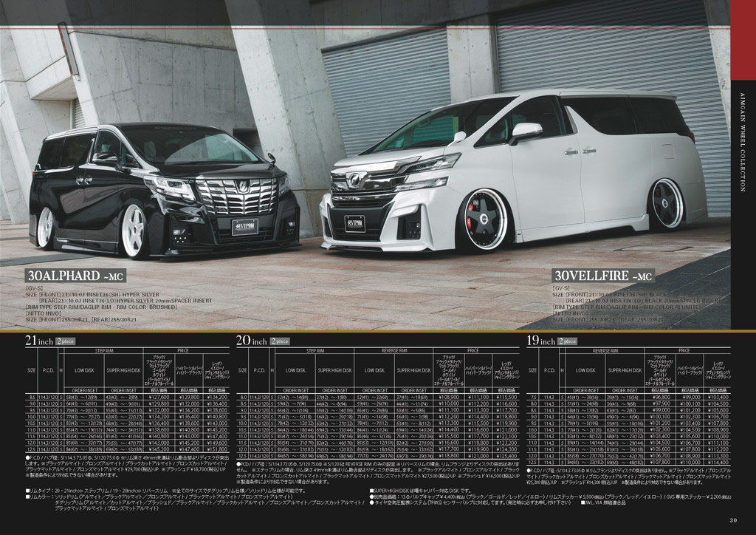Select the "19 inch" table heading
This screenshot has width=756, height=535.
[x=540, y=341]
